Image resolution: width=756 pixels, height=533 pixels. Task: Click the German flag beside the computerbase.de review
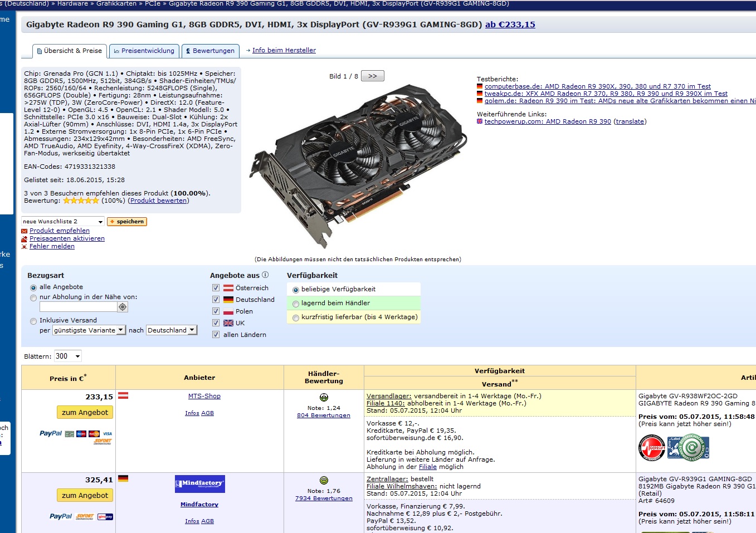click(480, 86)
